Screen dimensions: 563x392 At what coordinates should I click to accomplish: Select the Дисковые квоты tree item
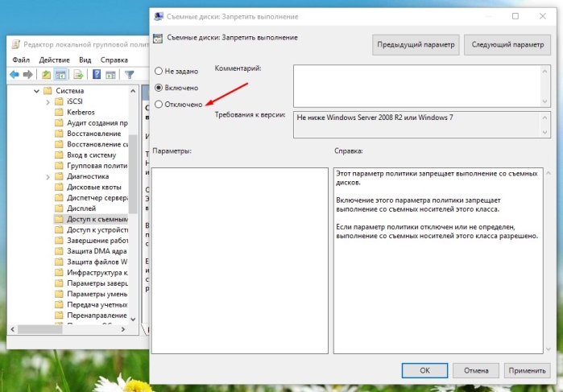93,187
